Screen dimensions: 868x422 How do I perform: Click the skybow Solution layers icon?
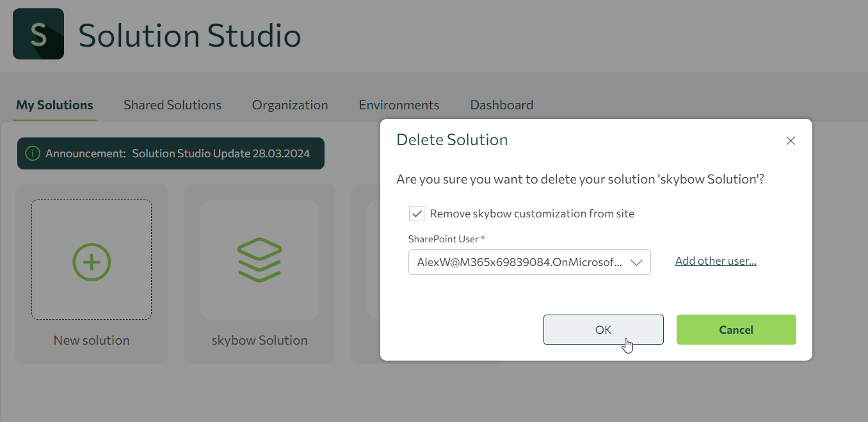click(259, 259)
